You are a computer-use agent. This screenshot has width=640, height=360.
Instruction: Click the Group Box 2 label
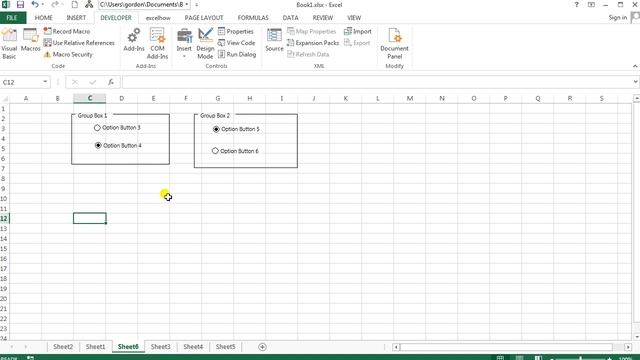[215, 116]
